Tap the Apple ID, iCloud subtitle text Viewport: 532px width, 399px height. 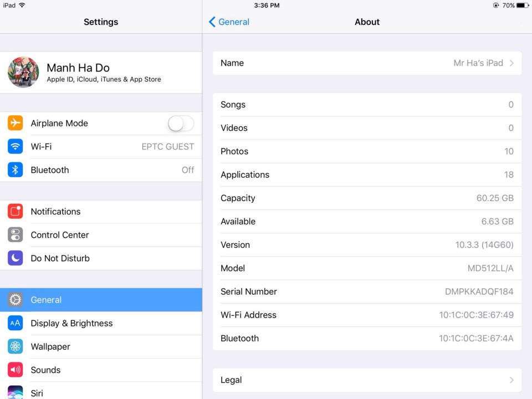click(x=104, y=79)
